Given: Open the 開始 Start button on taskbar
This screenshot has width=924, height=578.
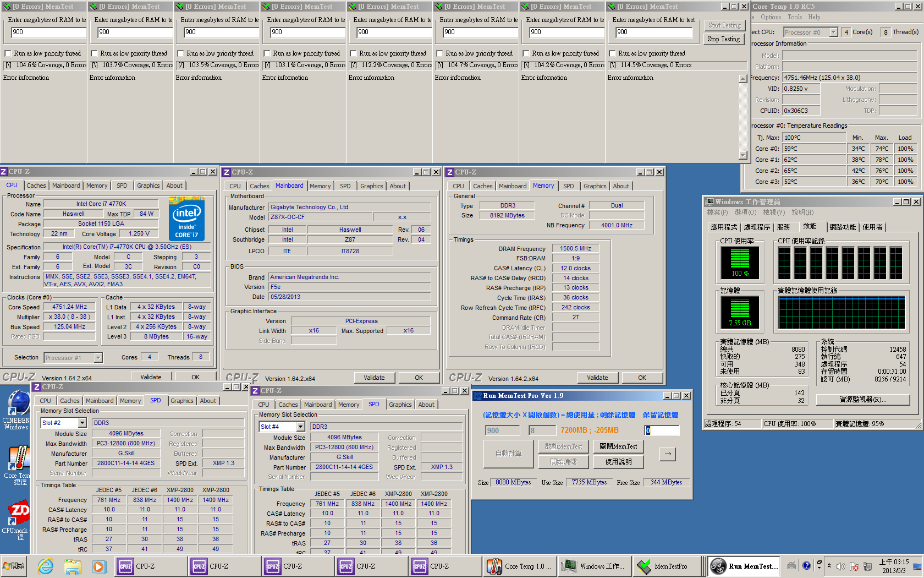Looking at the screenshot, I should point(14,566).
